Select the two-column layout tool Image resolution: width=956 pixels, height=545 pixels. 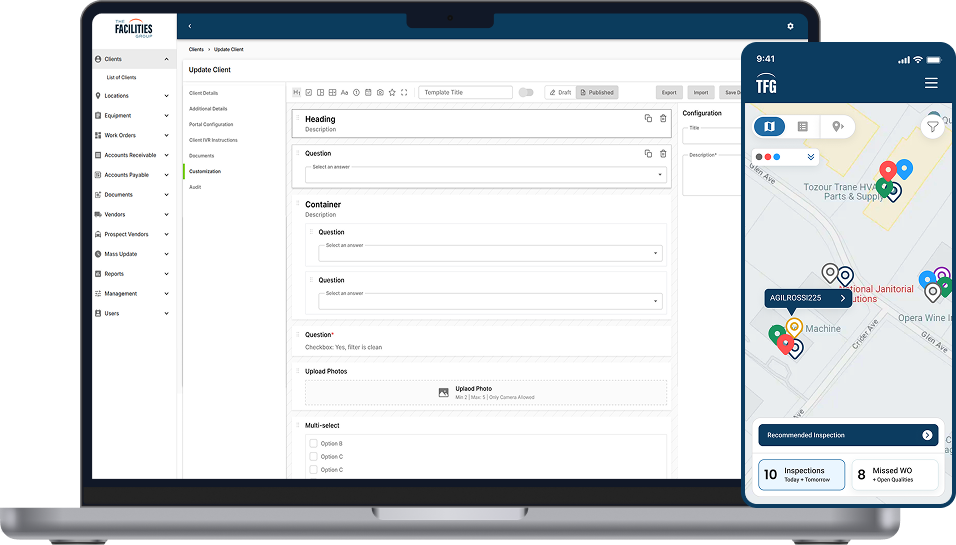[x=321, y=93]
